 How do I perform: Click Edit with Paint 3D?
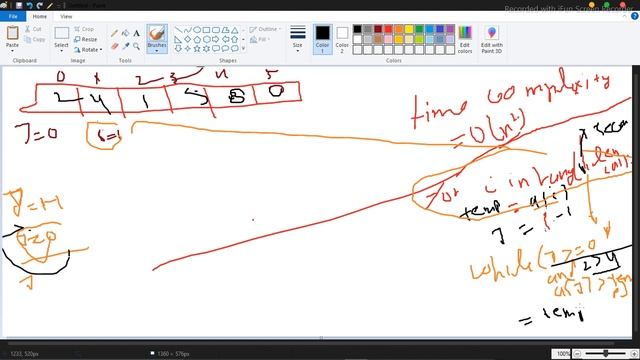[x=491, y=39]
